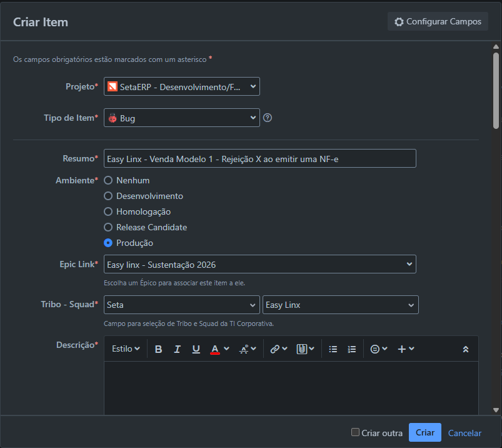The width and height of the screenshot is (502, 448).
Task: Open the Estilo text style menu
Action: point(126,349)
